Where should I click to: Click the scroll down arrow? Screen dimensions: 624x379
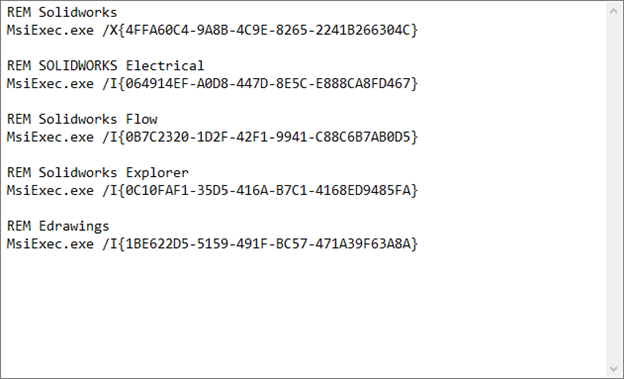pos(613,369)
